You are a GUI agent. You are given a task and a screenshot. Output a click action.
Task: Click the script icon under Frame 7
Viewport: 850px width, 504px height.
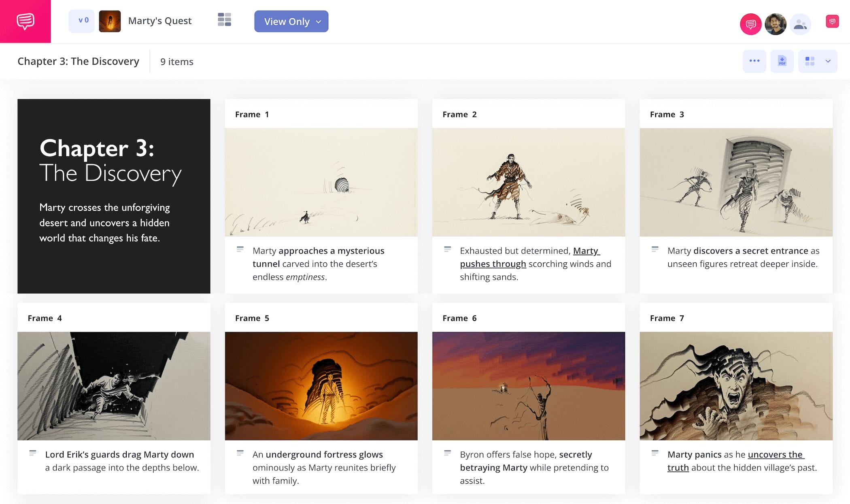[655, 453]
